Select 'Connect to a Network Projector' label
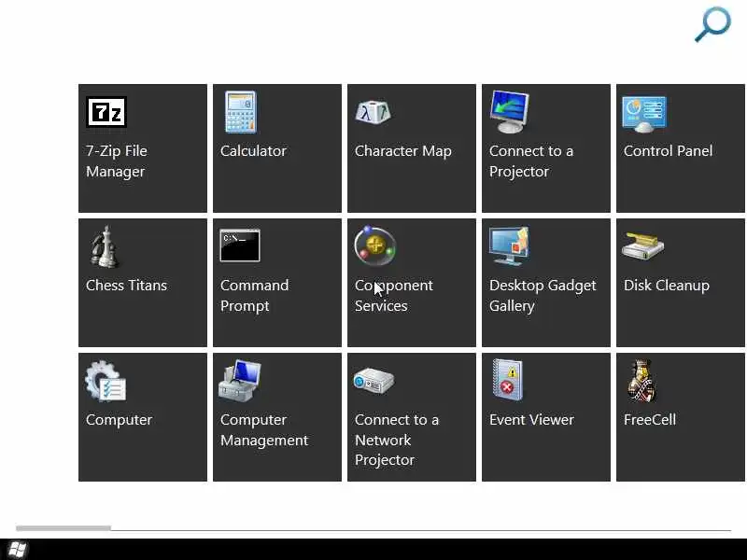The width and height of the screenshot is (747, 560). coord(397,440)
